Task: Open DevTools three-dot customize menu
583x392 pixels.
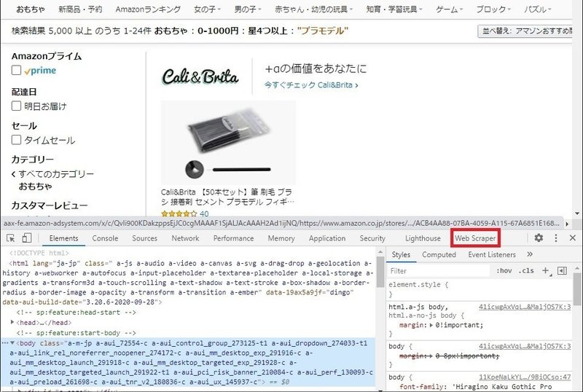Action: pos(556,238)
